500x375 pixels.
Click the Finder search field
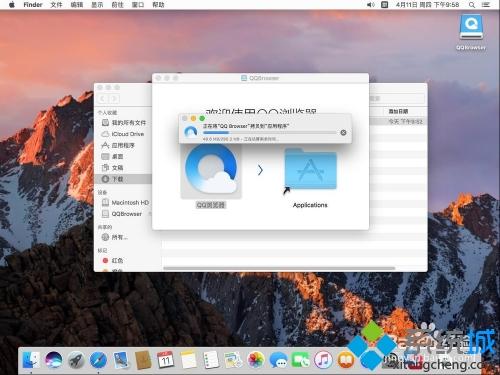tap(397, 99)
